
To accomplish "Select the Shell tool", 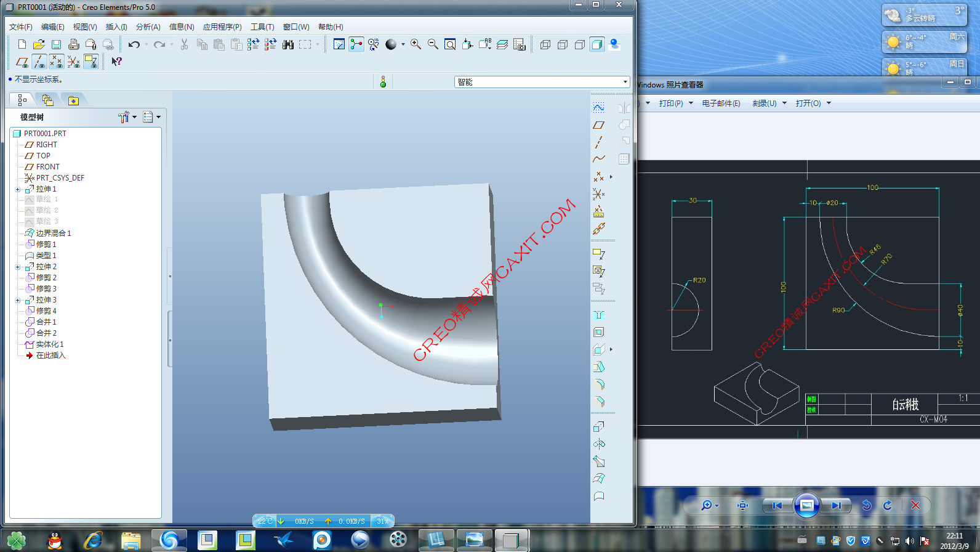I will [x=598, y=332].
